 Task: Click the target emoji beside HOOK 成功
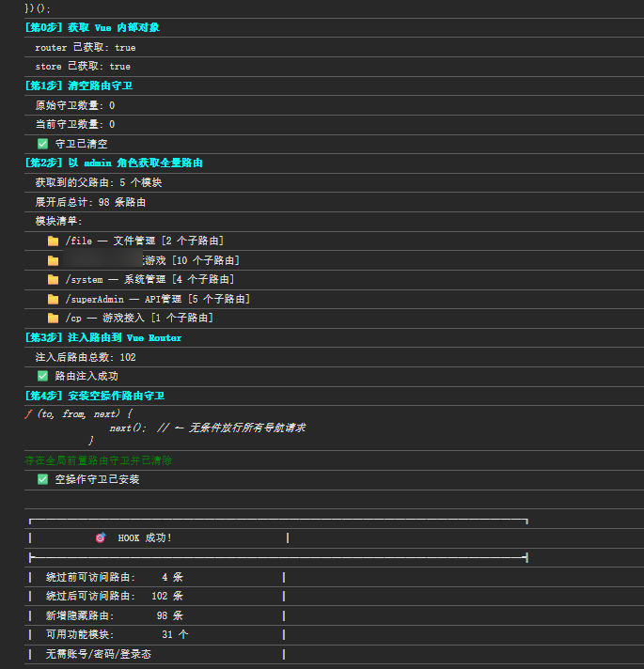pyautogui.click(x=101, y=537)
